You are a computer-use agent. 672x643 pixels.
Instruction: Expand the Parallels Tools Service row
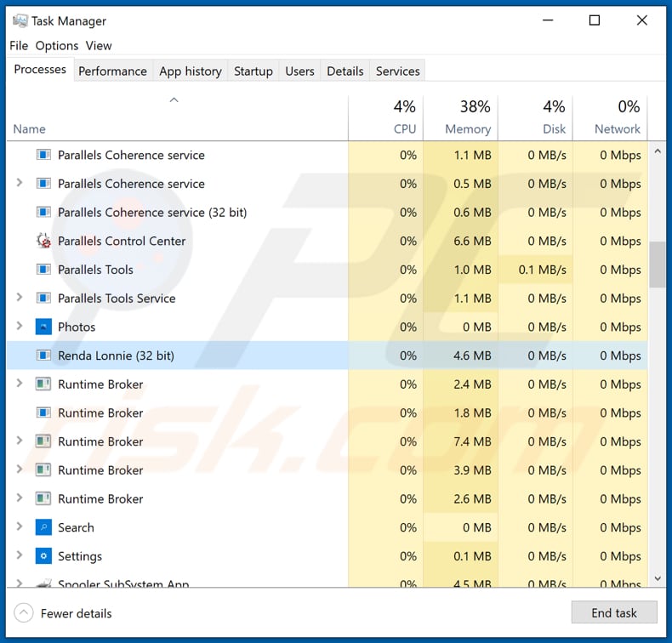point(20,298)
